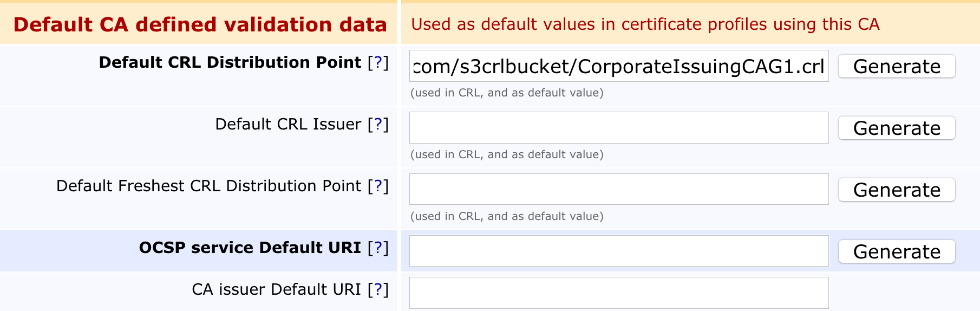This screenshot has height=311, width=980.
Task: Click the "Default CA defined validation data" heading
Action: point(200,25)
